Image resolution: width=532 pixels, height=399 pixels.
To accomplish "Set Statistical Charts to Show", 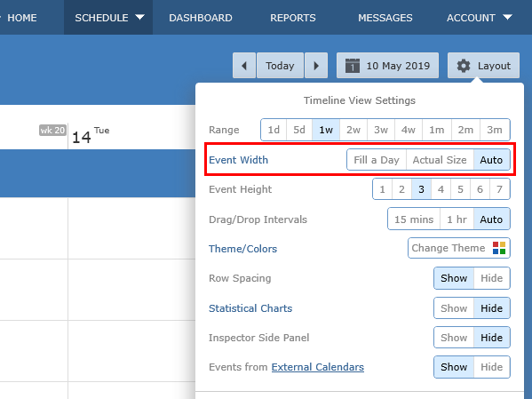I will [x=454, y=308].
